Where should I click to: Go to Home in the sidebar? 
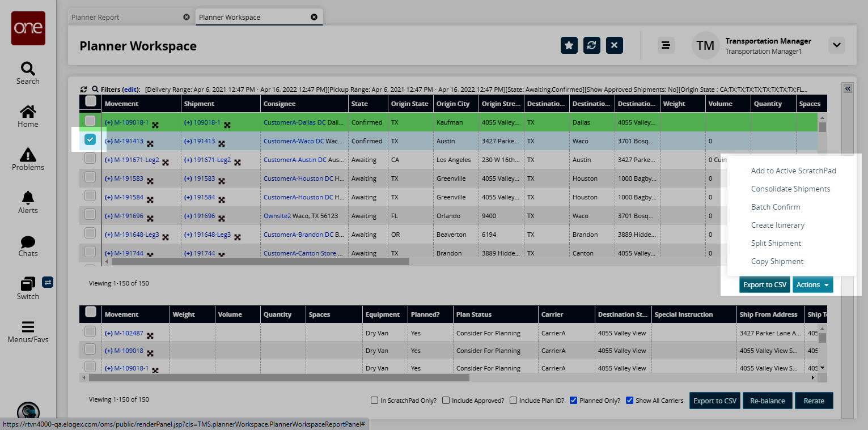click(x=28, y=112)
